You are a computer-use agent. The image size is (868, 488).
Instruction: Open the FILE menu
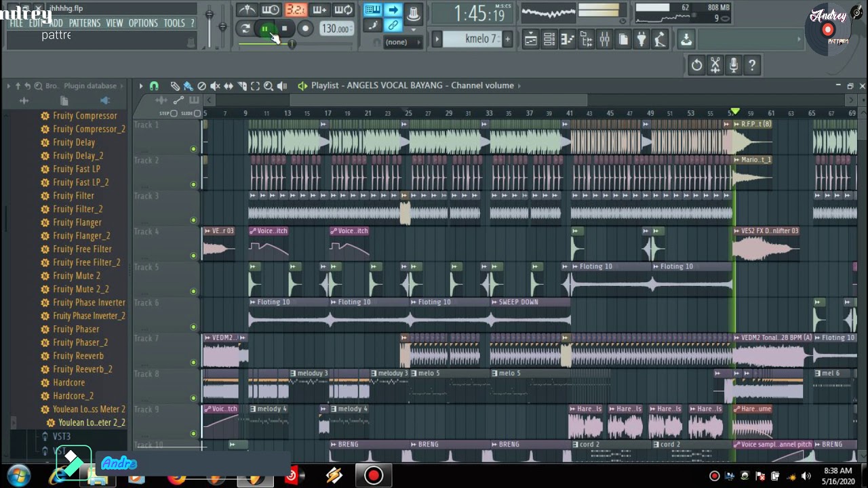coord(16,23)
